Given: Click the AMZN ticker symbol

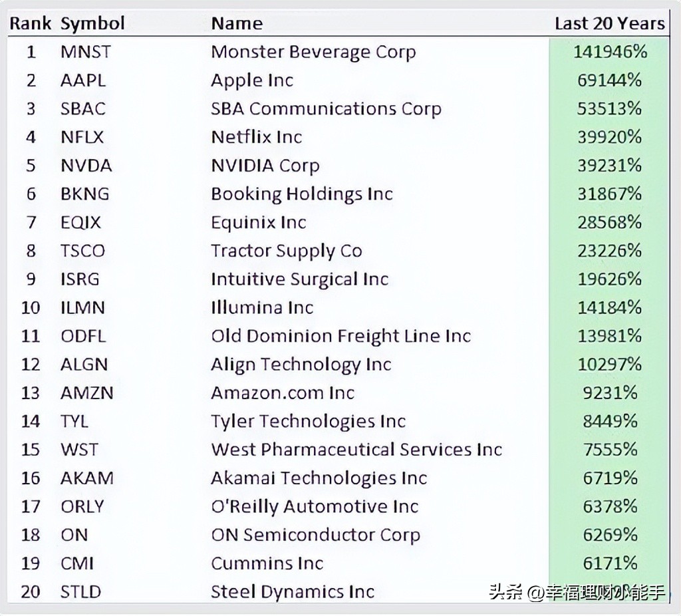Looking at the screenshot, I should tap(87, 393).
